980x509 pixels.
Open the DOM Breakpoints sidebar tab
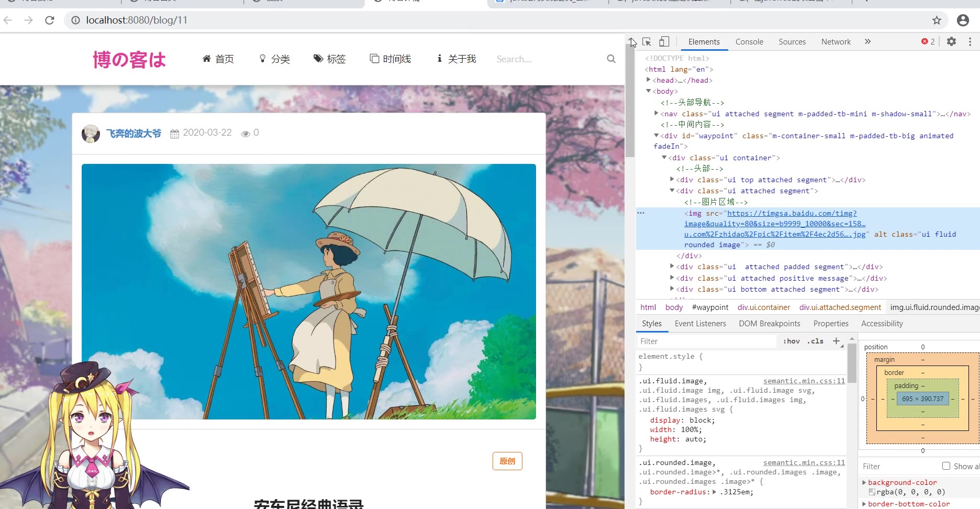pyautogui.click(x=770, y=324)
